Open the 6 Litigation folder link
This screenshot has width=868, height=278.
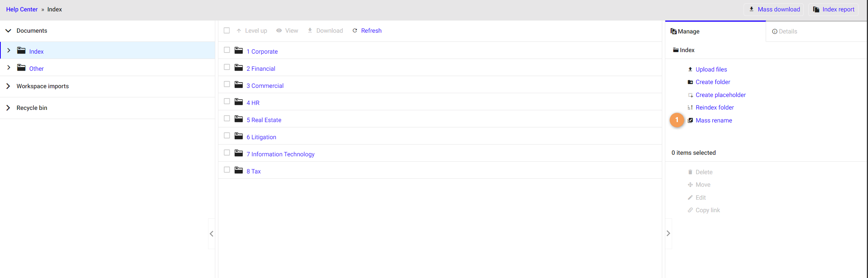261,137
